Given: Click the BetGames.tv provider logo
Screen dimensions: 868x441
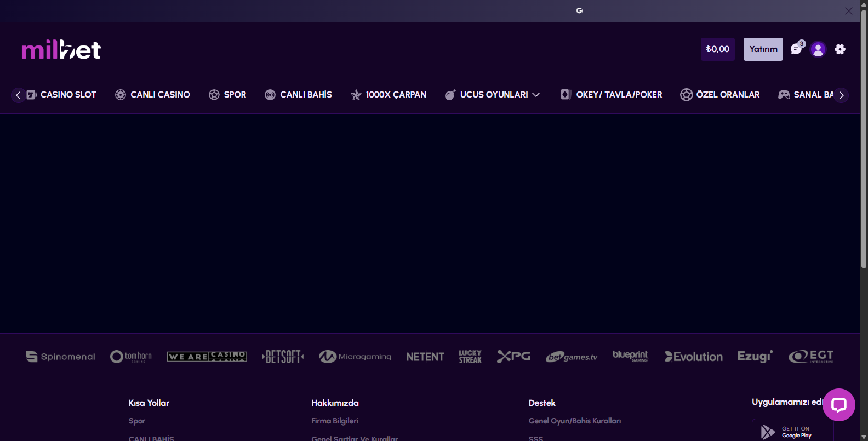Looking at the screenshot, I should [572, 357].
